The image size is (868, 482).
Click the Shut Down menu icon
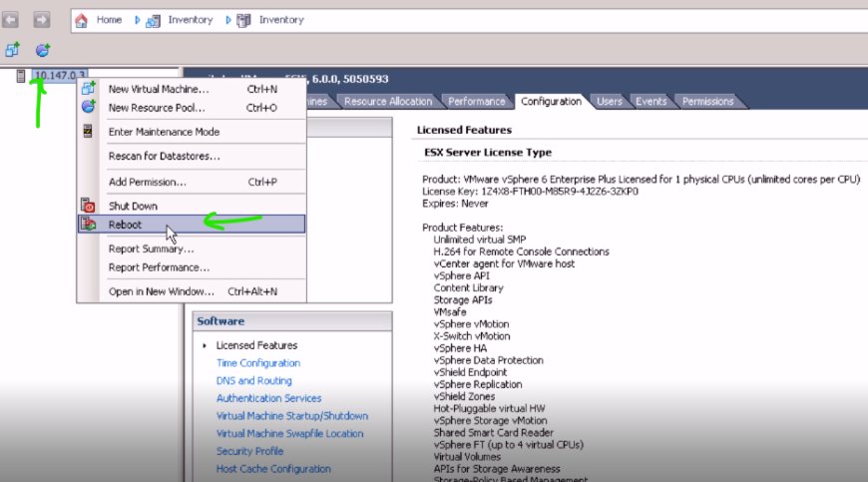88,206
